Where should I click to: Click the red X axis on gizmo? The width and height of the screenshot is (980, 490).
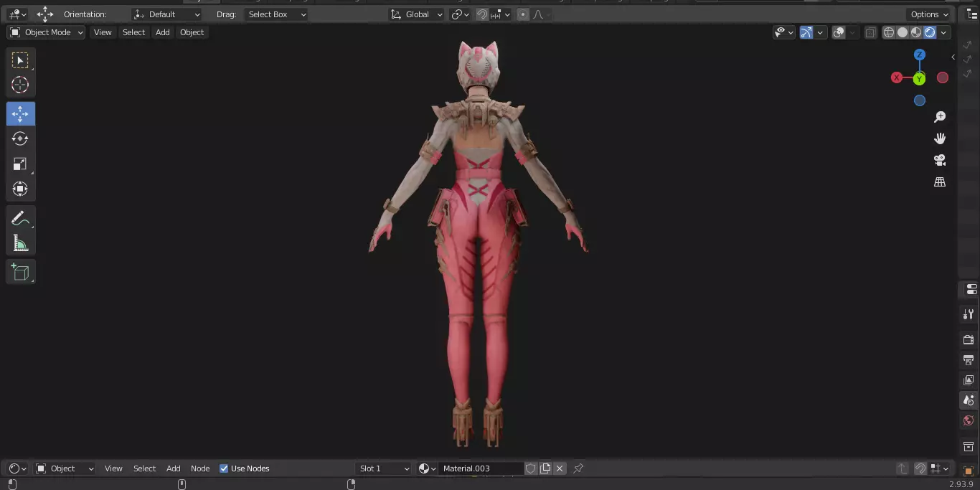[x=897, y=77]
